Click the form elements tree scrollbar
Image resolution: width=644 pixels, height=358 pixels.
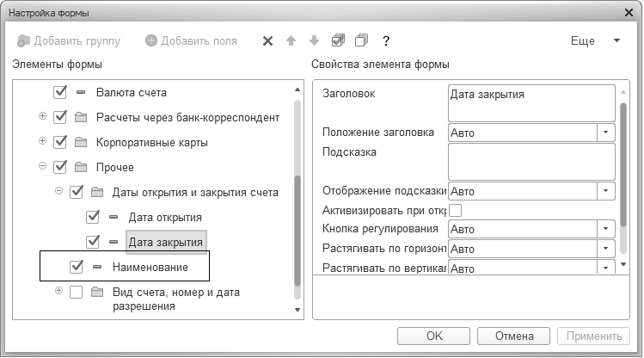click(x=297, y=231)
